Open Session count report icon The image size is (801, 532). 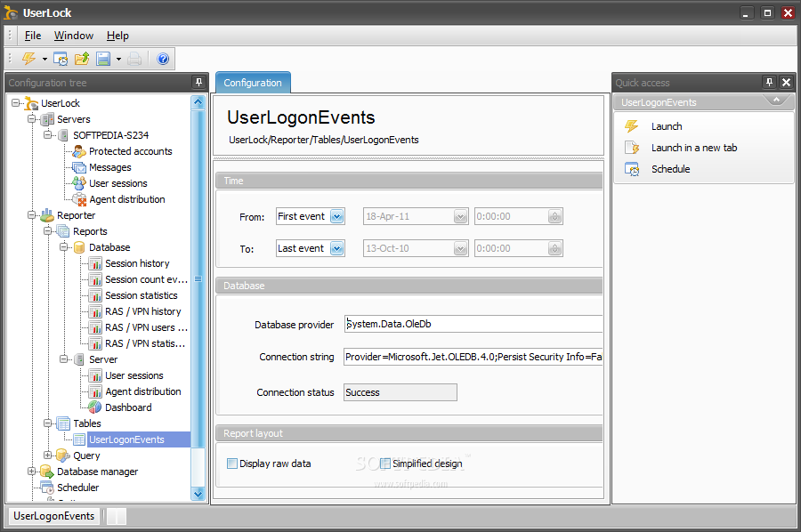(95, 279)
